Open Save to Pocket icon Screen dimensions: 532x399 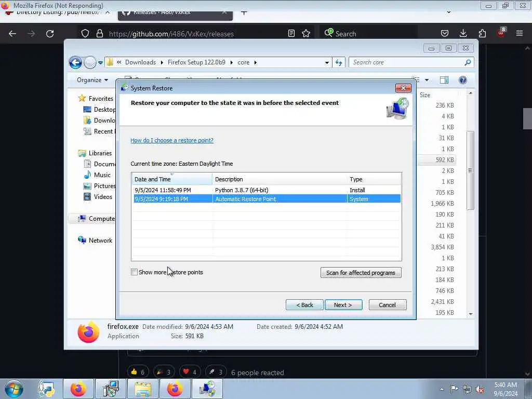tap(445, 34)
